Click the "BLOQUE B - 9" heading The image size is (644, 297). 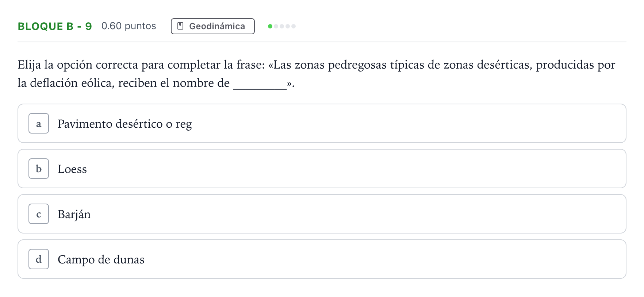(55, 26)
